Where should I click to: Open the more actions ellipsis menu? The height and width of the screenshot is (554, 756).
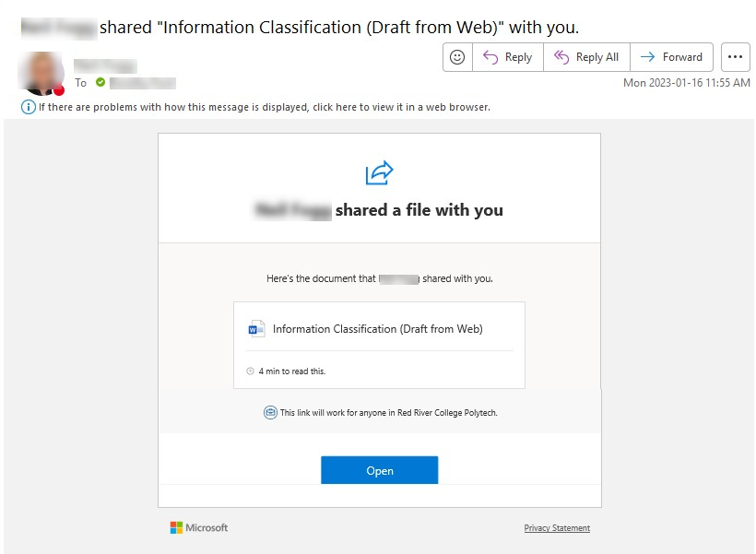click(735, 57)
